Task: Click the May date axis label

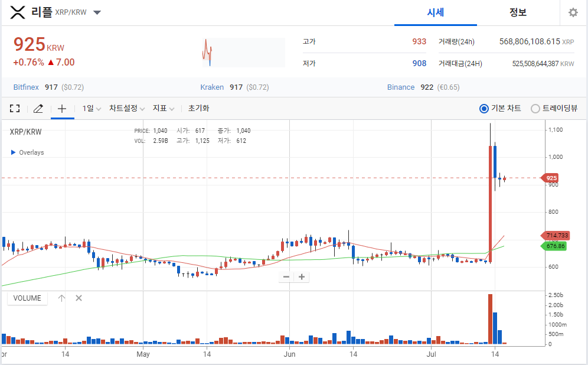Action: pyautogui.click(x=143, y=354)
